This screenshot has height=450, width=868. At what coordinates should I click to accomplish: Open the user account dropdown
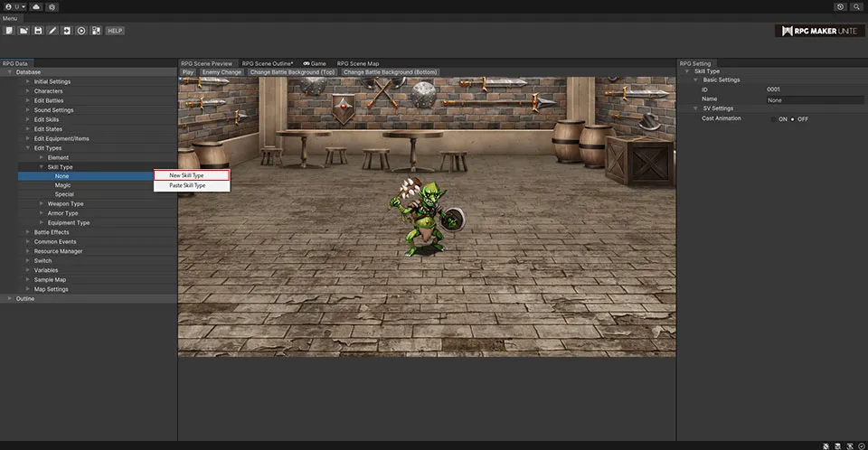pos(14,6)
